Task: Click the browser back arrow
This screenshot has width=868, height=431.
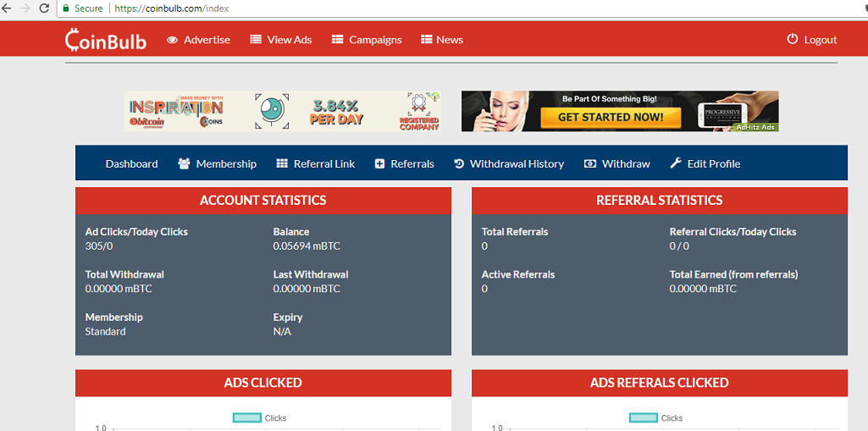Action: click(x=6, y=8)
